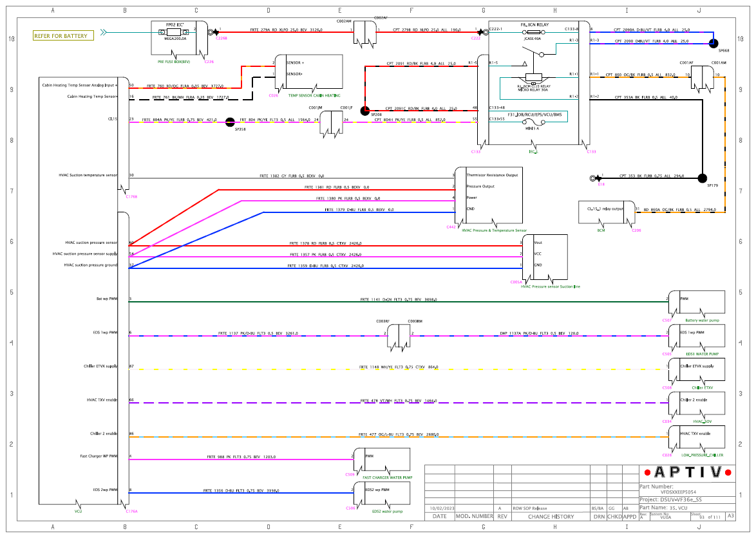The height and width of the screenshot is (538, 756).
Task: Select wire label FRTE 1141 D-GN
Action: coord(399,300)
